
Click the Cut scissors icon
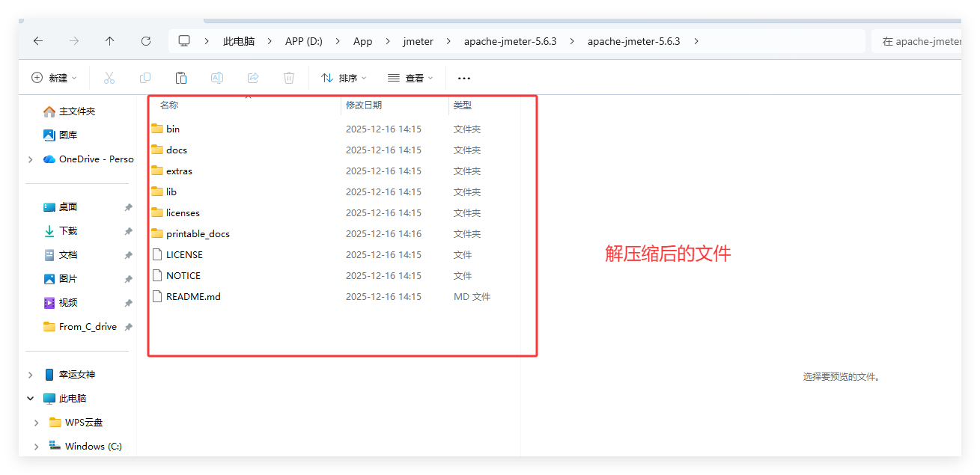109,78
